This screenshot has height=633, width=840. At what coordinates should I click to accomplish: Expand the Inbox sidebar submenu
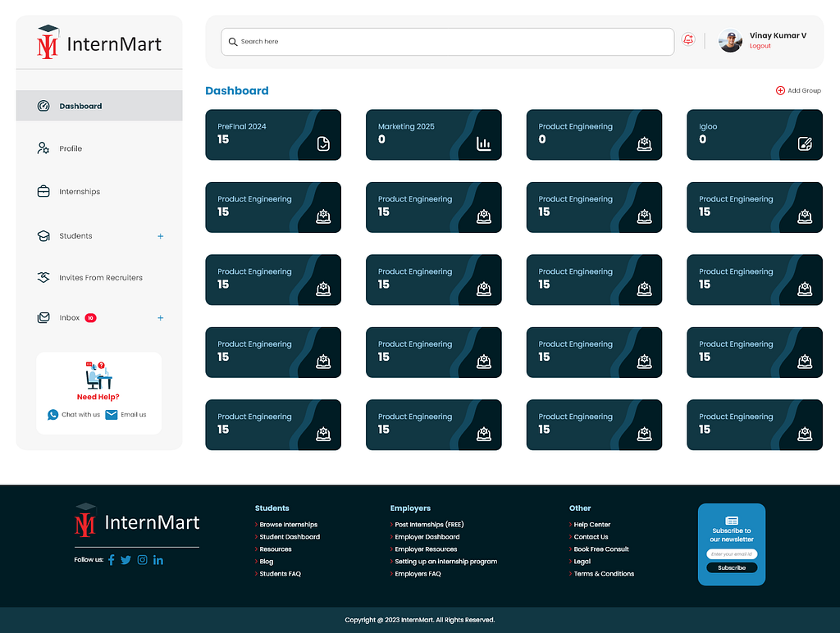coord(160,318)
